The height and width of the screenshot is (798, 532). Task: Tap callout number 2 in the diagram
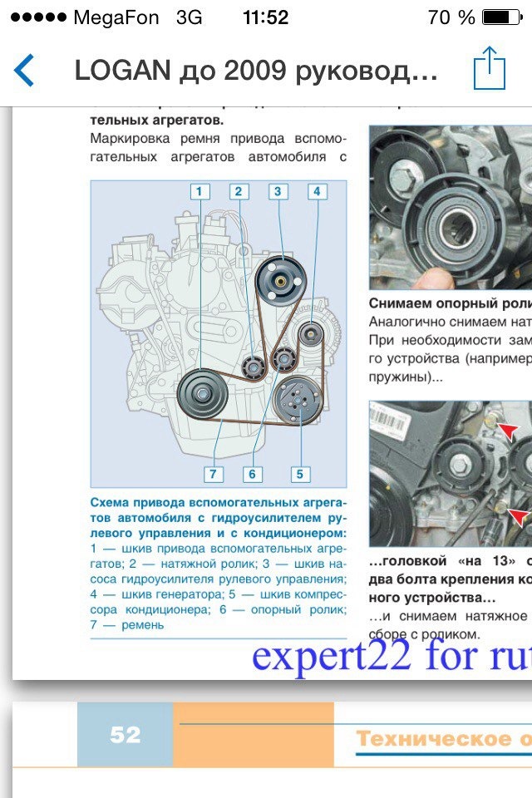pyautogui.click(x=239, y=191)
